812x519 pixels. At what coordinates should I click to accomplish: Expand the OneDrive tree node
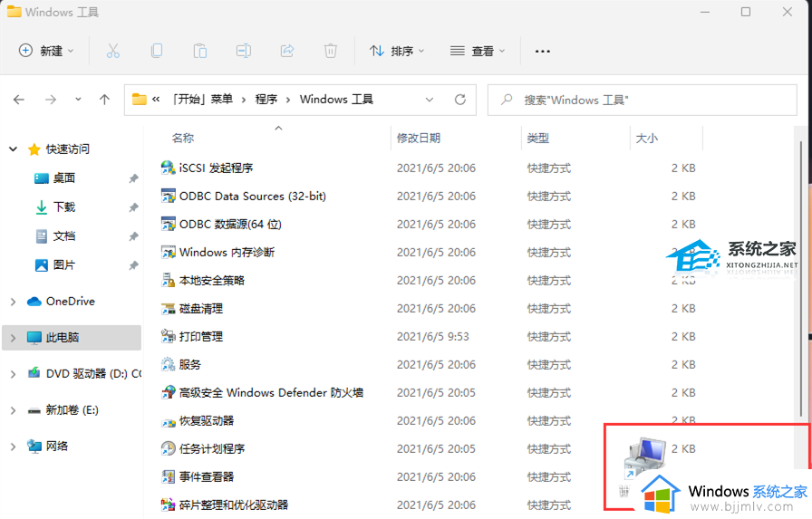(13, 302)
